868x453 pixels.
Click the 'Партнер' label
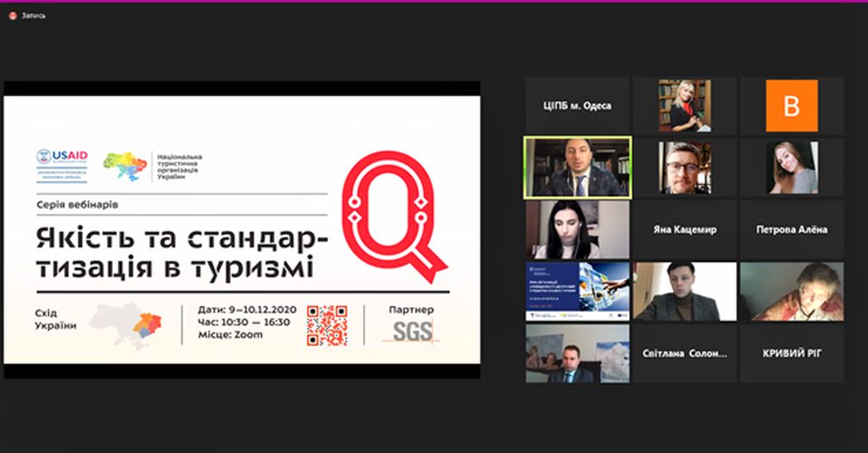[411, 310]
